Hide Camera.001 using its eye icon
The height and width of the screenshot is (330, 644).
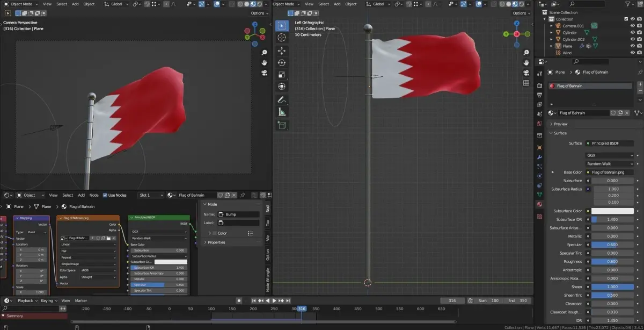click(633, 26)
